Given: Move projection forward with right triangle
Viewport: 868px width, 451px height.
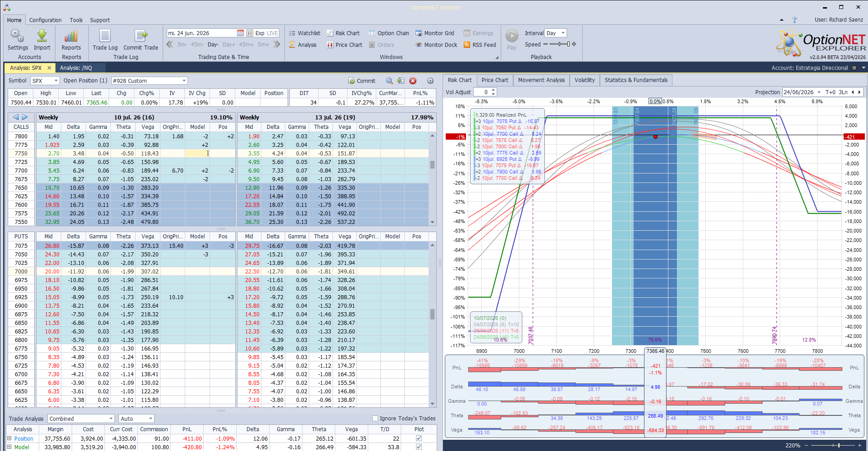Looking at the screenshot, I should coord(859,92).
